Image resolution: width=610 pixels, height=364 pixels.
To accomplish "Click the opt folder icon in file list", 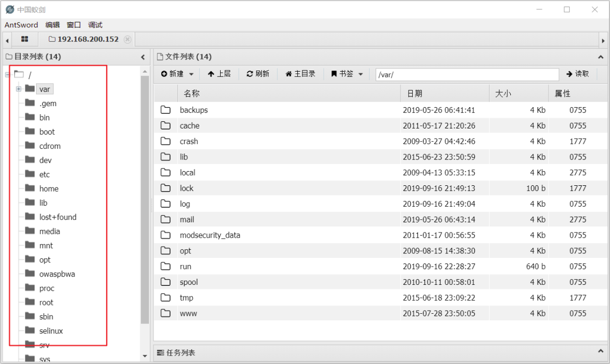I will coord(165,251).
